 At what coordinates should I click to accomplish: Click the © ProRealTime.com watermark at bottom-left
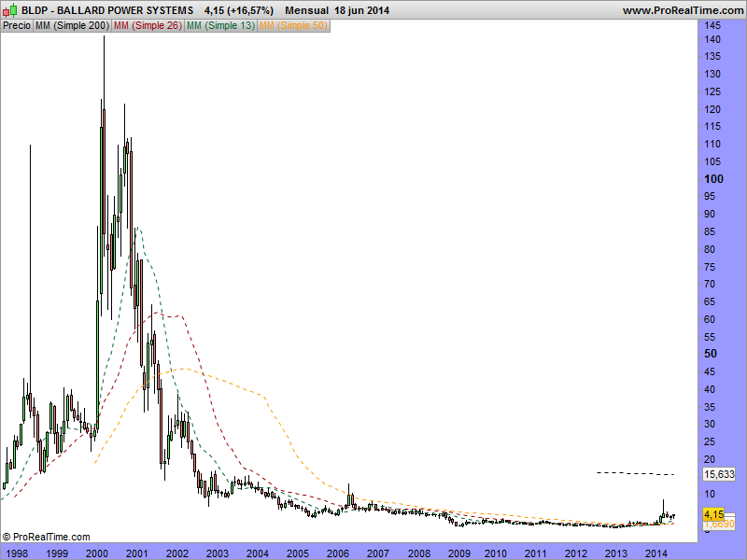[47, 537]
